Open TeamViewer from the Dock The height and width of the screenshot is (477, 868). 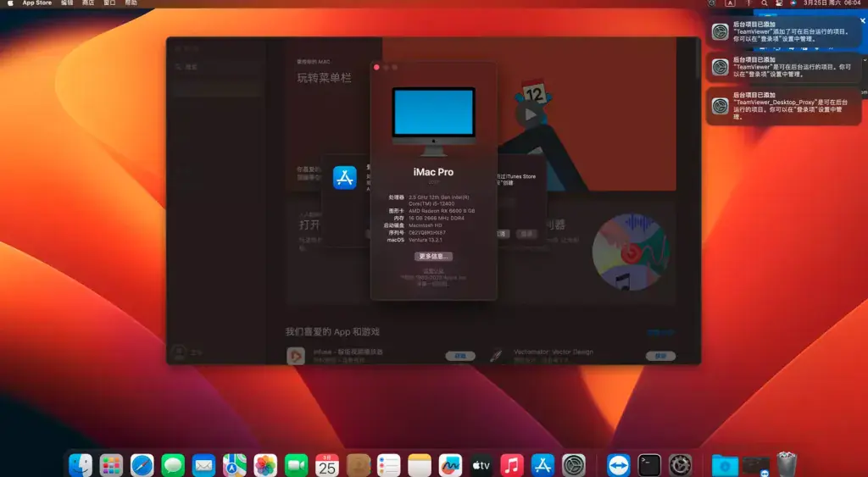(x=618, y=465)
